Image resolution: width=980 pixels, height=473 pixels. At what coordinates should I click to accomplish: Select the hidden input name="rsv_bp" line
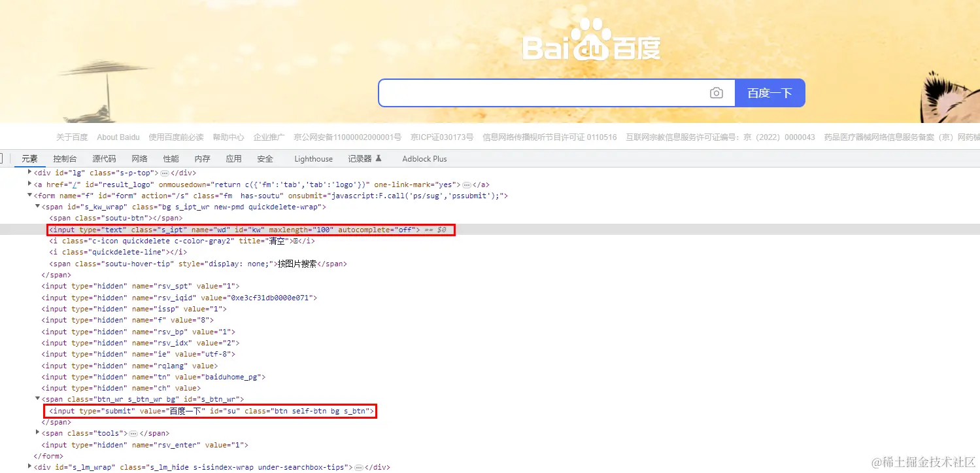139,332
